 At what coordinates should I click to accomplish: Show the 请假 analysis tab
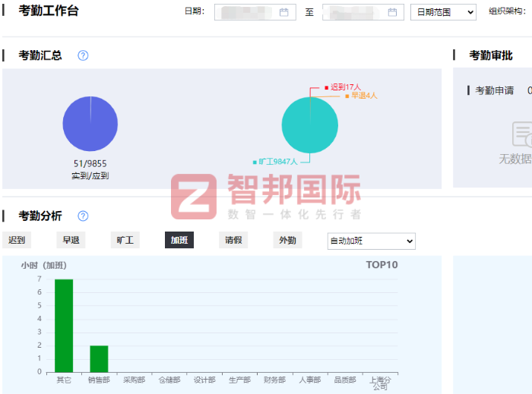click(x=233, y=241)
